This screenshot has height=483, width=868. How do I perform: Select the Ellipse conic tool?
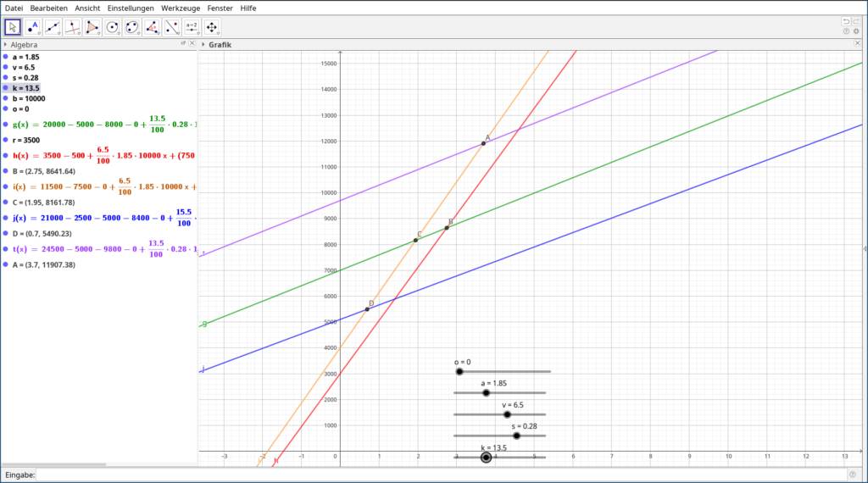click(132, 27)
